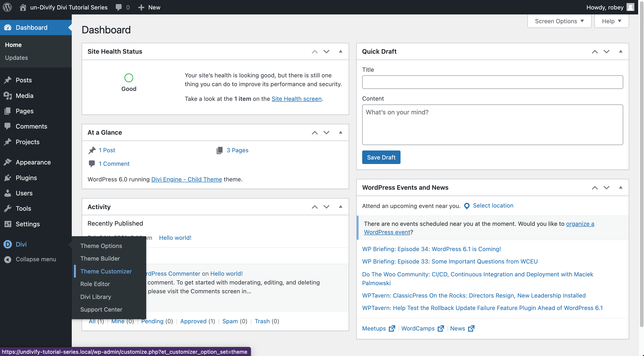Image resolution: width=644 pixels, height=356 pixels.
Task: Open the Help dropdown tab
Action: (x=611, y=21)
